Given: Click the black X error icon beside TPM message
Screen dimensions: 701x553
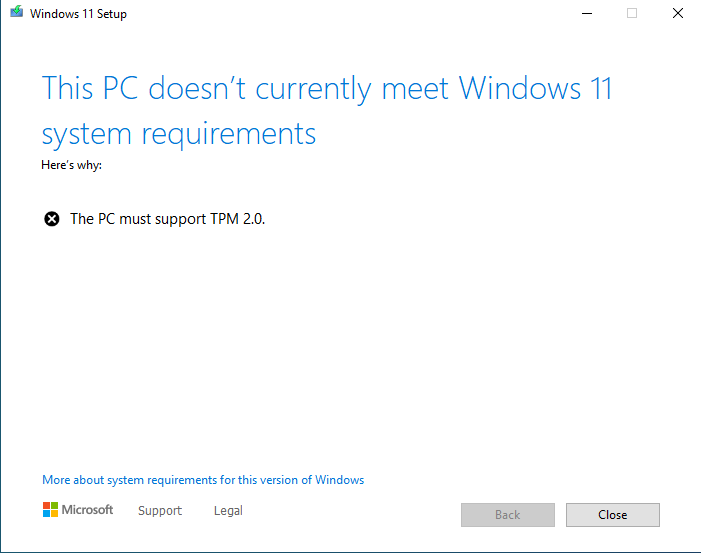Looking at the screenshot, I should point(51,219).
